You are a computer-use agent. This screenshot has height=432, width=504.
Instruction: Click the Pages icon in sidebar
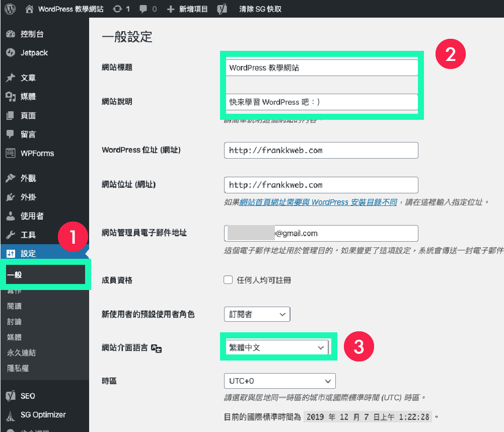tap(11, 115)
